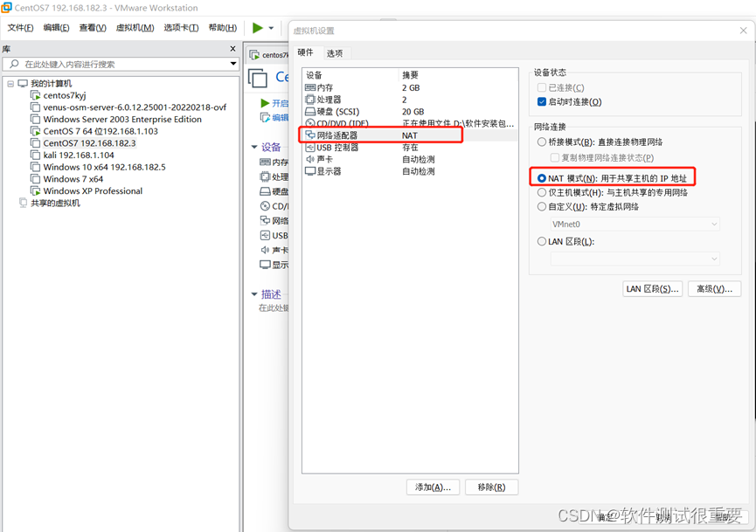756x532 pixels.
Task: Toggle Connect at power on (启动时连接) checkbox
Action: [x=542, y=101]
